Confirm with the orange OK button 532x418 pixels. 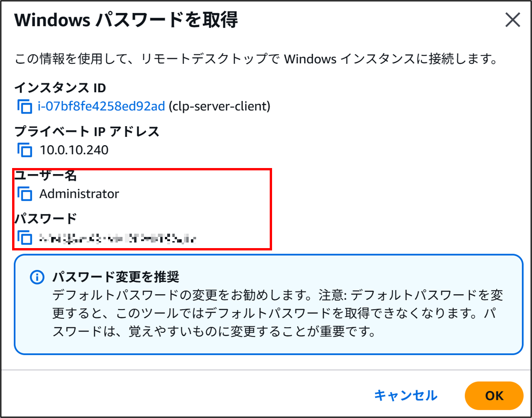(x=494, y=396)
